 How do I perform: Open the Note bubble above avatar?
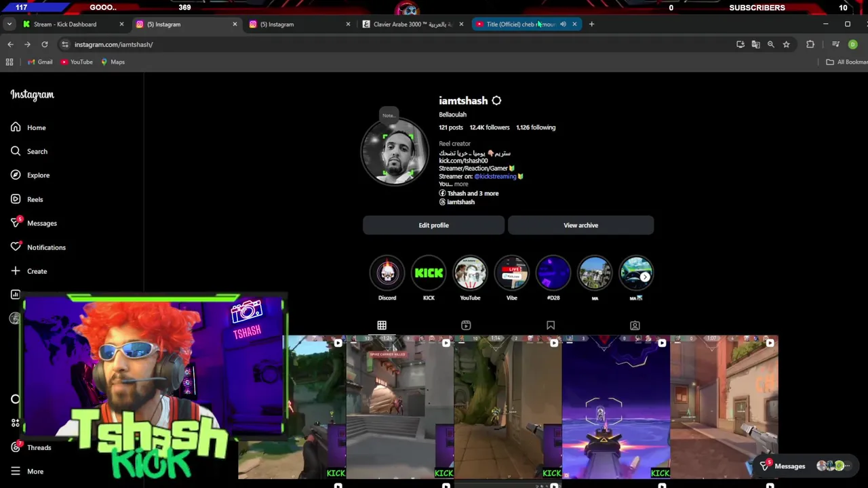[x=388, y=115]
